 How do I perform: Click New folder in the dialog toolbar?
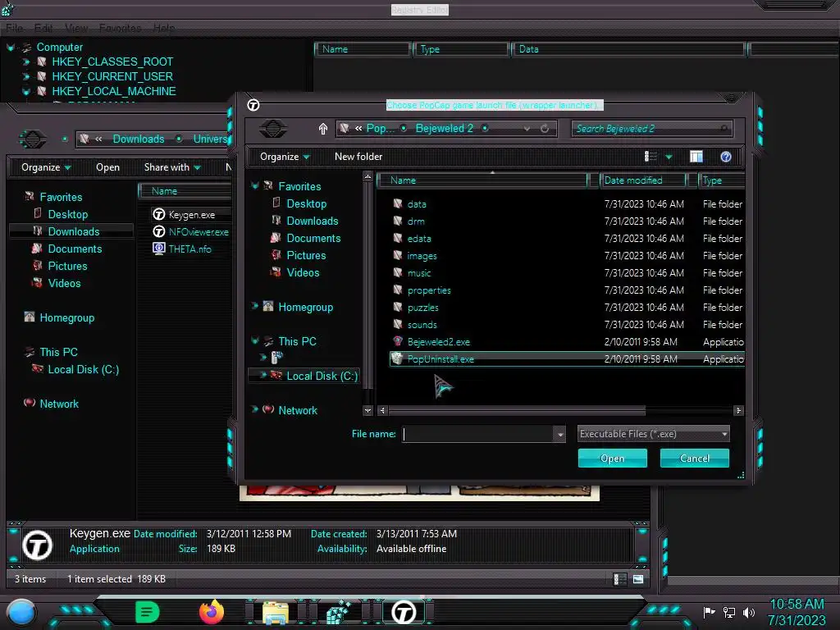[358, 157]
